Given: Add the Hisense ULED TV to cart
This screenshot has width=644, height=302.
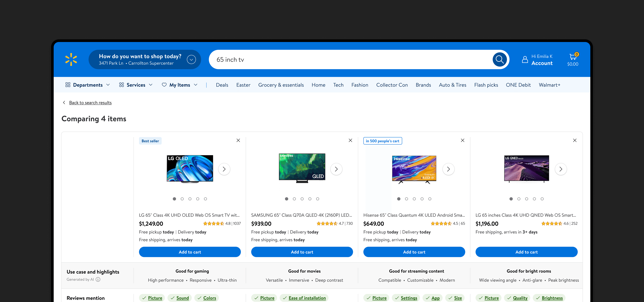Looking at the screenshot, I should coord(414,252).
